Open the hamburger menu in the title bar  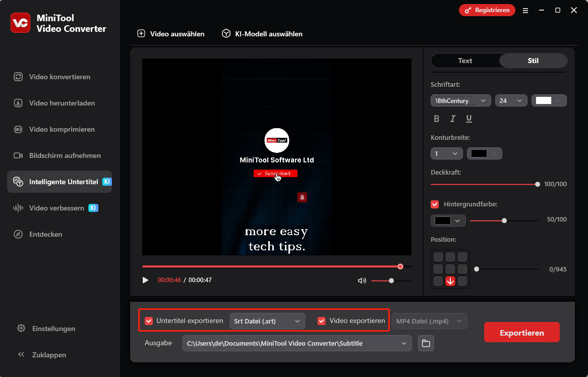click(x=525, y=11)
